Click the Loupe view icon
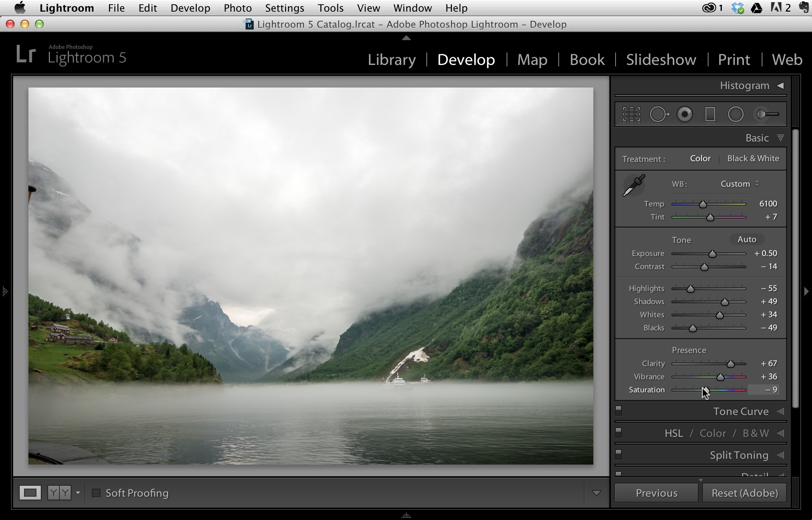The image size is (812, 520). (x=30, y=493)
